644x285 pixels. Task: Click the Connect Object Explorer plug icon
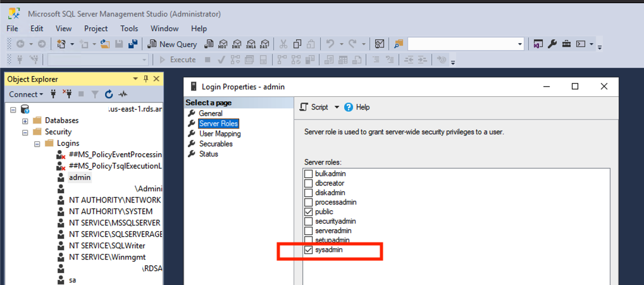(x=53, y=94)
